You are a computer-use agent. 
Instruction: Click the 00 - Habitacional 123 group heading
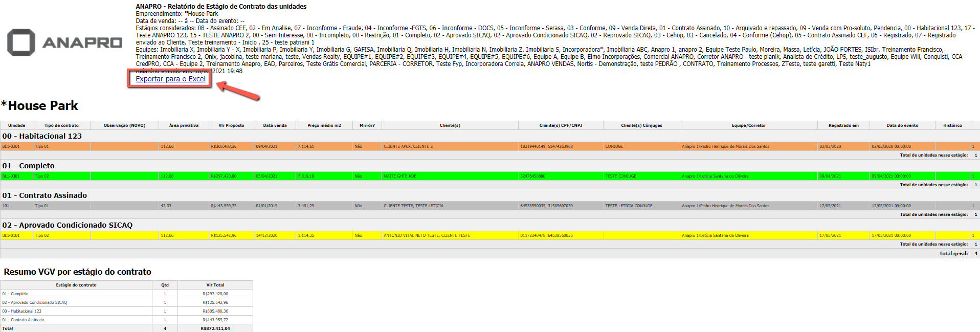click(x=42, y=136)
